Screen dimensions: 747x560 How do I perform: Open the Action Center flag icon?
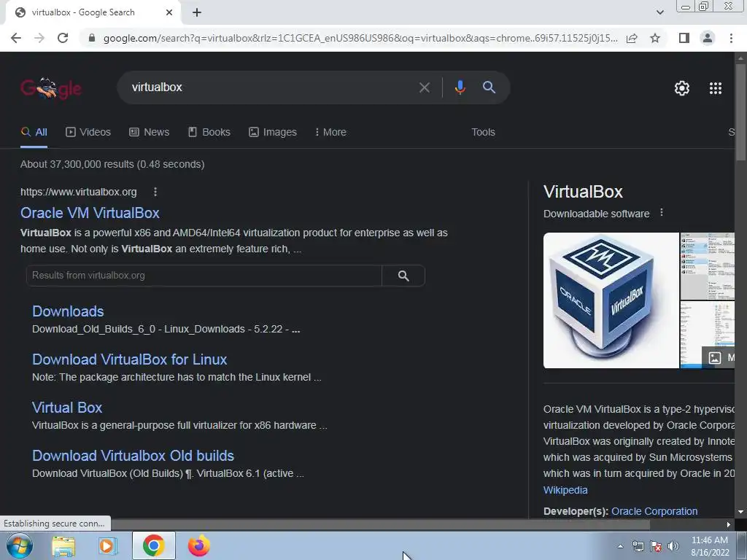tap(656, 546)
